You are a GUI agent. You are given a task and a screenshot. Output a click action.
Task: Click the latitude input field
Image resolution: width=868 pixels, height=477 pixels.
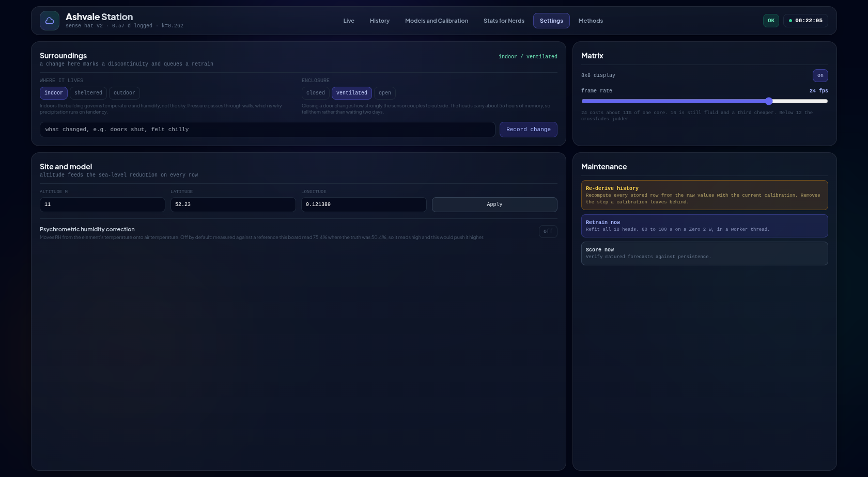click(x=233, y=204)
